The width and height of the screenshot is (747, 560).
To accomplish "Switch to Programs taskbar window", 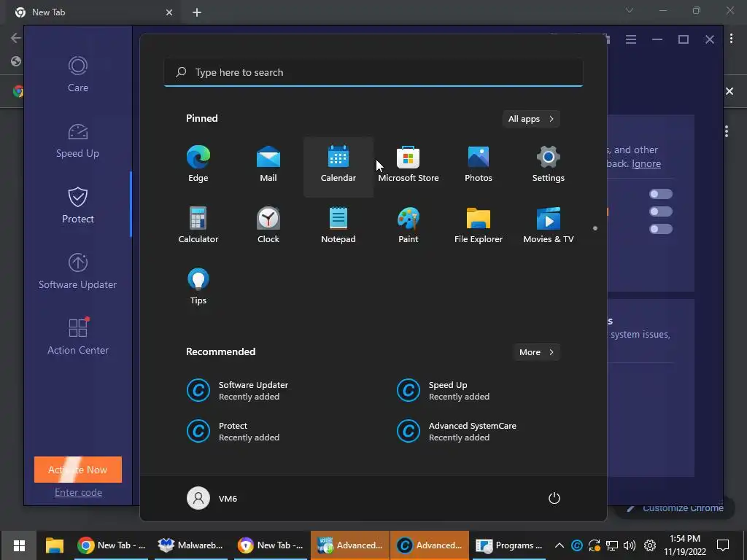I will pyautogui.click(x=508, y=545).
